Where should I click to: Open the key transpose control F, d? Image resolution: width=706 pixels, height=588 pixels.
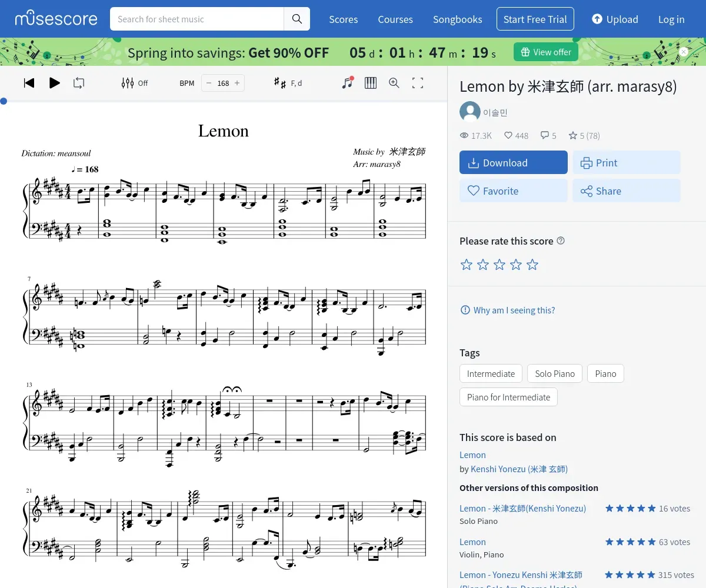tap(288, 83)
